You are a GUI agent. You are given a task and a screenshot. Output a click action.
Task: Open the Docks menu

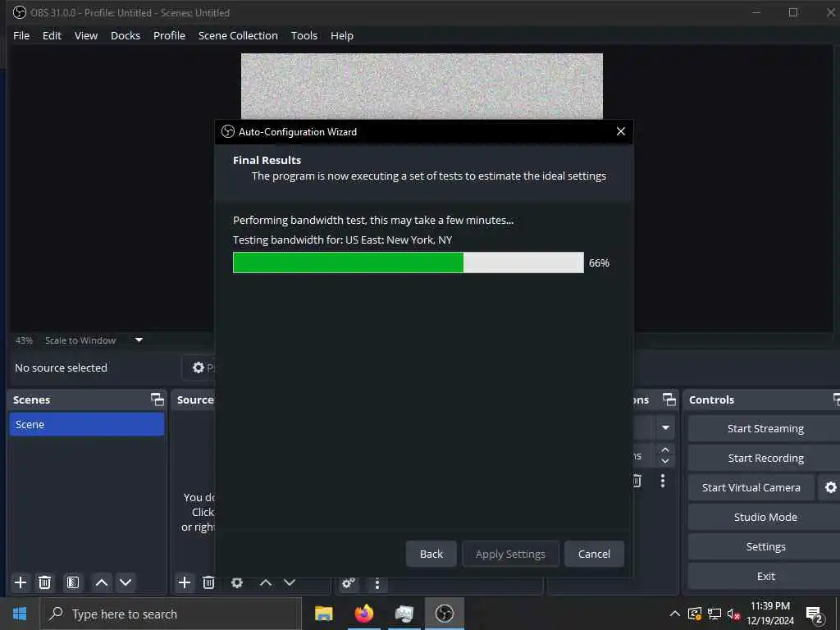pyautogui.click(x=126, y=35)
